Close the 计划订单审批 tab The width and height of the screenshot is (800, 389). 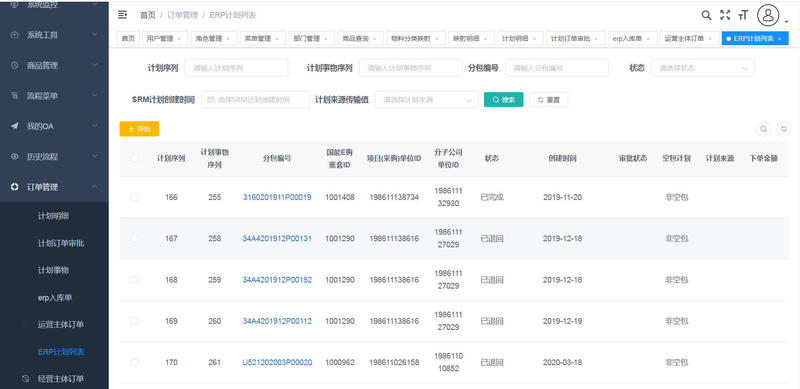click(597, 39)
